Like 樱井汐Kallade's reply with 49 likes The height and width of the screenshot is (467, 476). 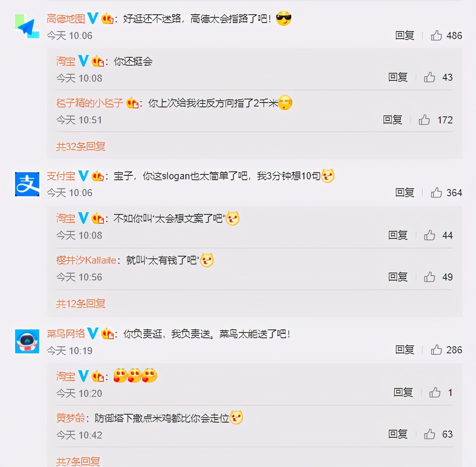pos(429,277)
